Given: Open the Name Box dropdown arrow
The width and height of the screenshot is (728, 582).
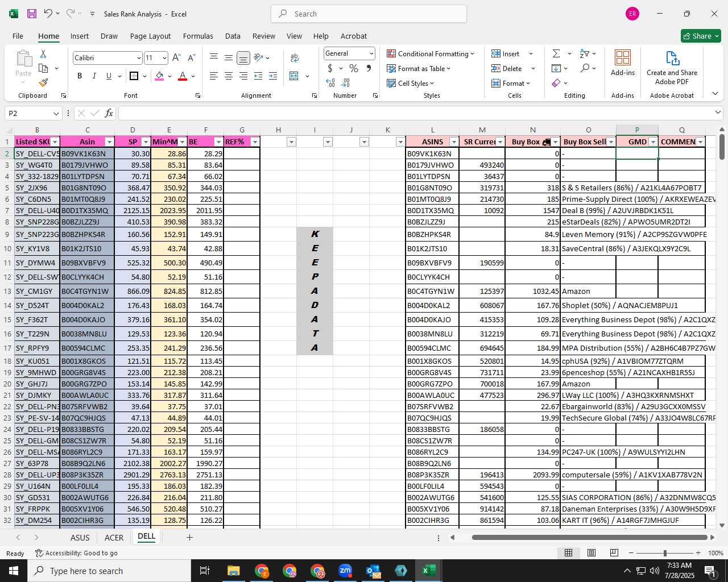Looking at the screenshot, I should click(x=56, y=114).
